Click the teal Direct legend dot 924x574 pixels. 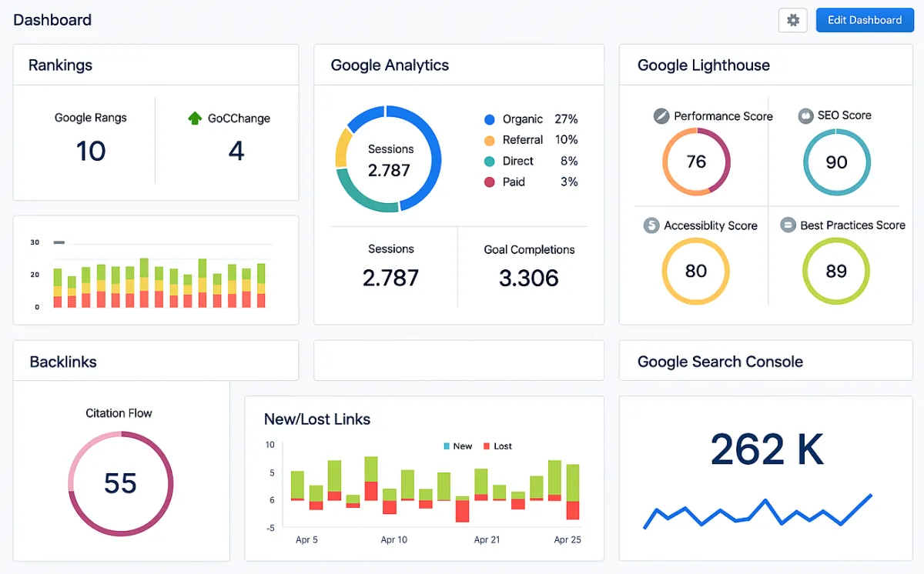(489, 162)
